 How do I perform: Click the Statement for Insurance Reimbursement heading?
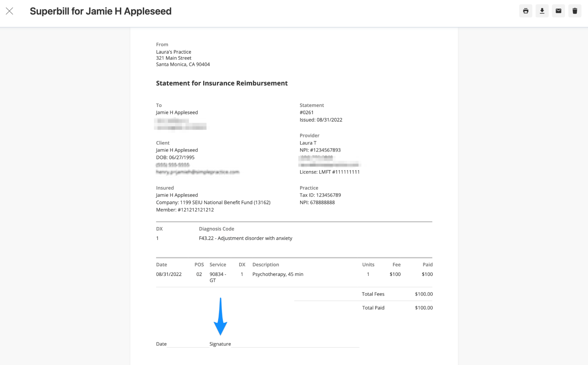click(x=222, y=83)
